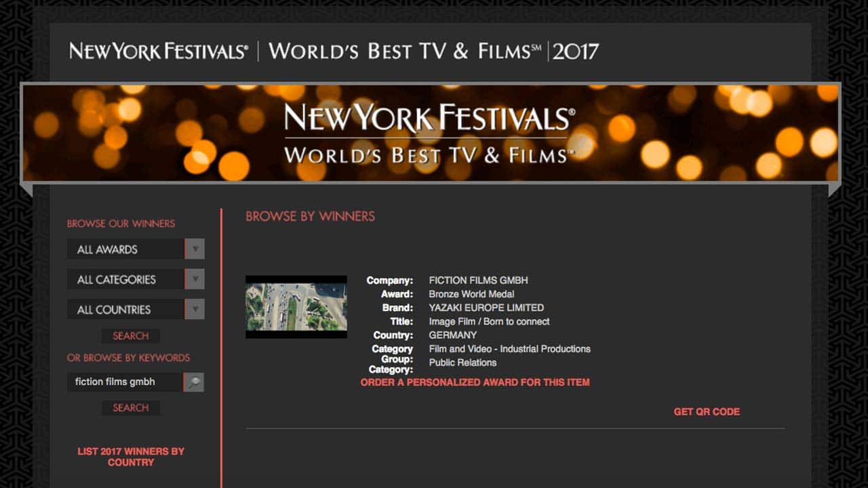Select the FICTION FILMS GMBH company text
The image size is (868, 488).
coord(479,281)
